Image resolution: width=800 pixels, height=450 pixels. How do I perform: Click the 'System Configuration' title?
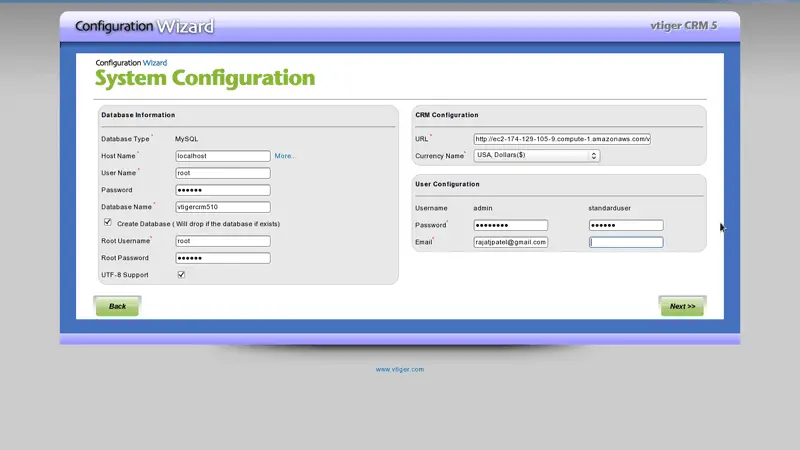pos(205,78)
